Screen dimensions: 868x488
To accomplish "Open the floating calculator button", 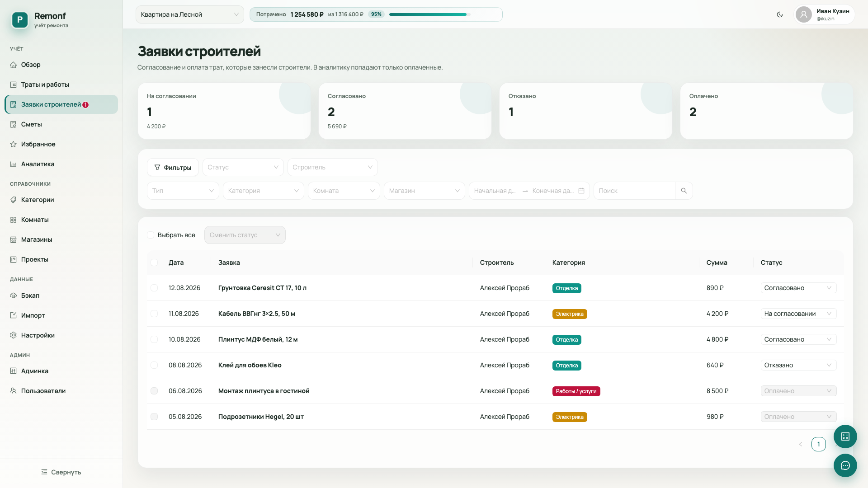I will (845, 436).
